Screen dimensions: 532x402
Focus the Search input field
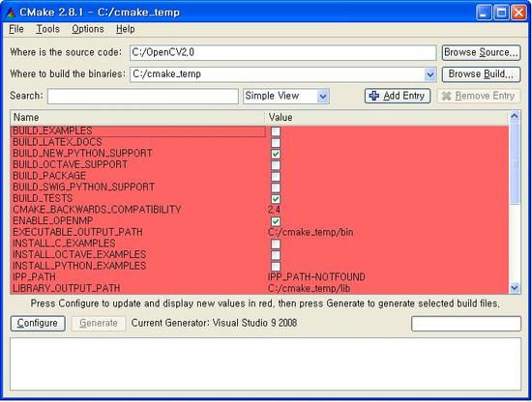(x=143, y=97)
